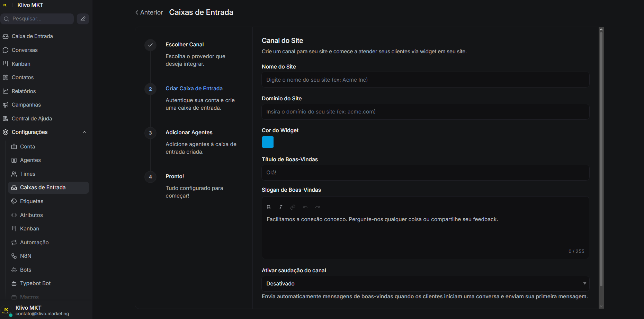
Task: Click the Typebot Bot icon
Action: click(x=14, y=283)
